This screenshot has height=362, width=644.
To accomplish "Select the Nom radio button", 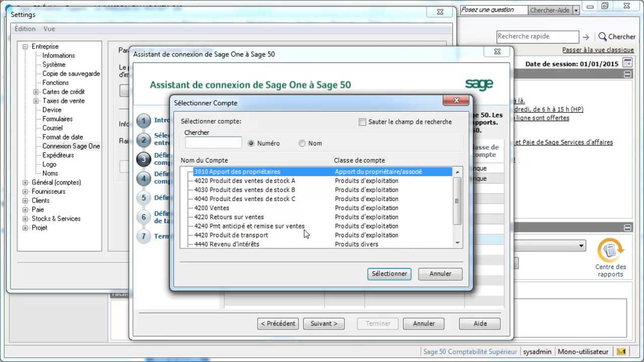I will [302, 143].
